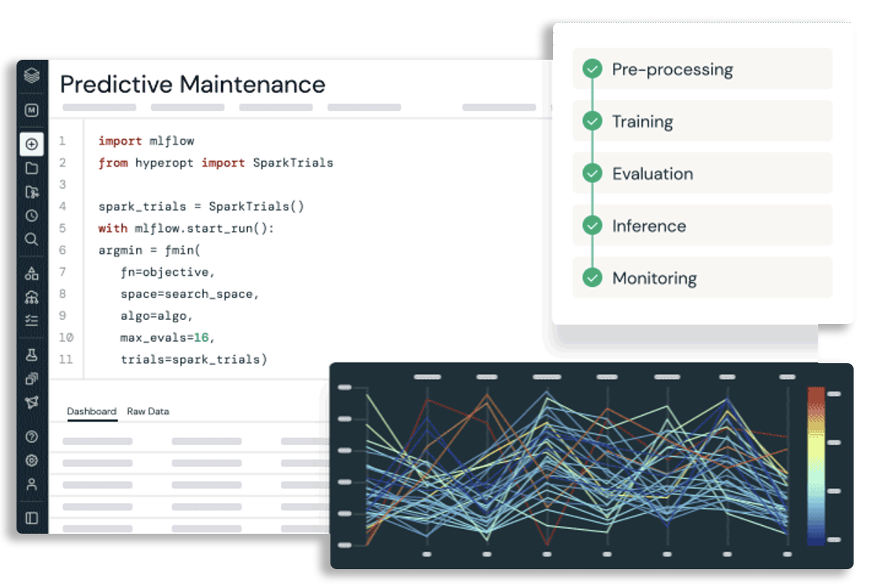
Task: Click the Evaluation pipeline step
Action: pyautogui.click(x=703, y=174)
